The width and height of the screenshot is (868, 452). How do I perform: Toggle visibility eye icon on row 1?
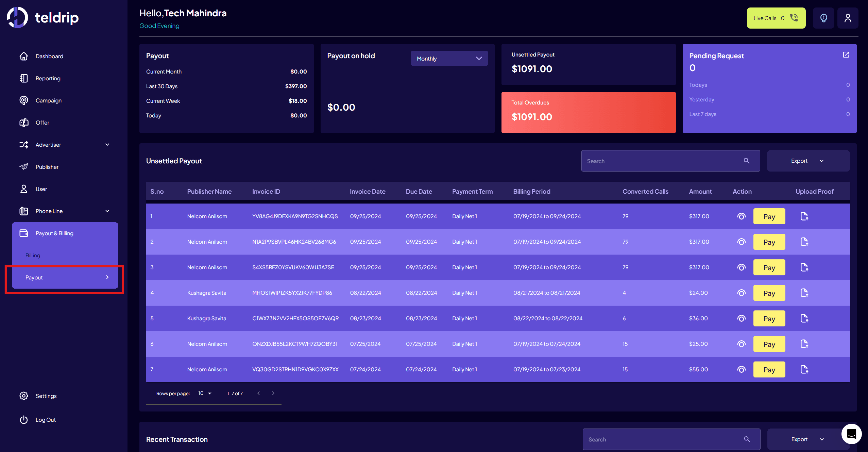[741, 216]
